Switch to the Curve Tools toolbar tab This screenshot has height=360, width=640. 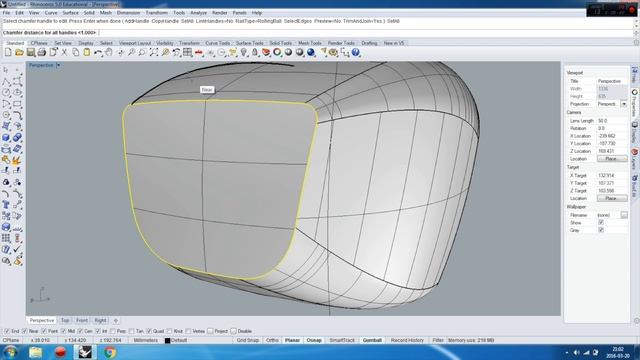coord(218,43)
